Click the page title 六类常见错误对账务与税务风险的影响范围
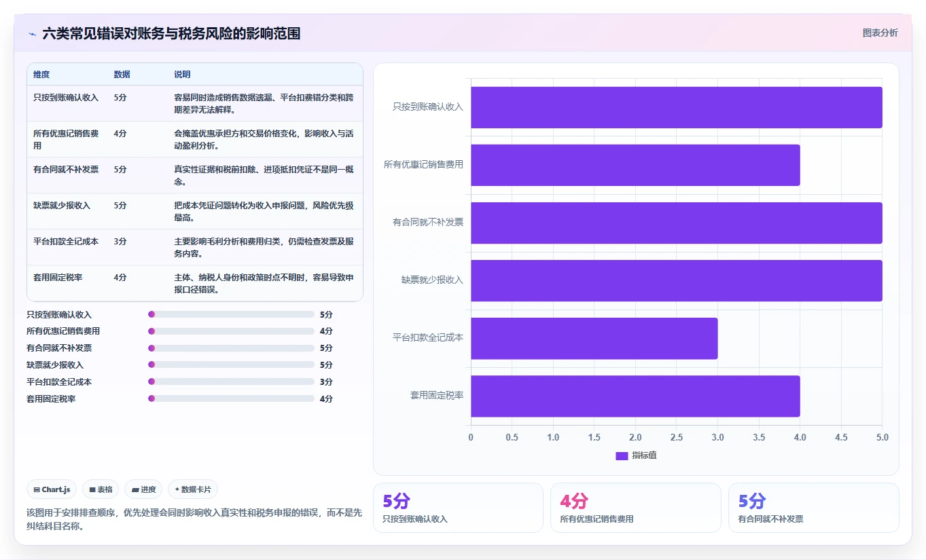The image size is (926, 560). [x=171, y=33]
